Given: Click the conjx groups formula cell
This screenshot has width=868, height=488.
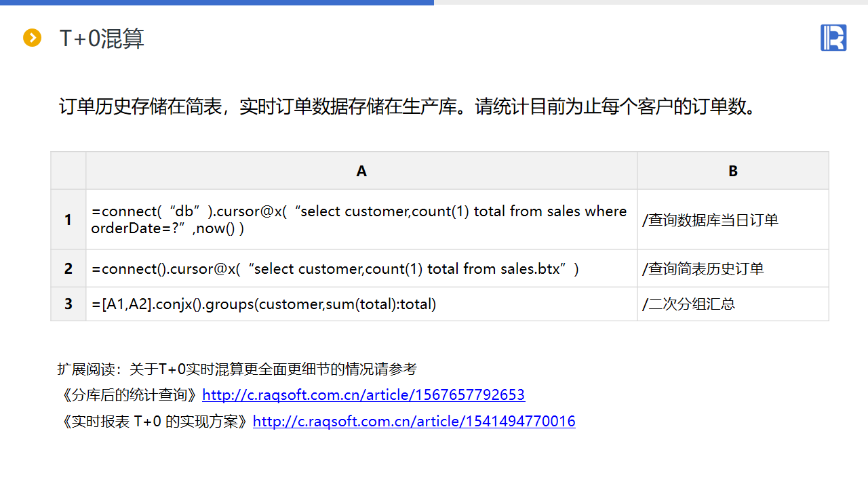Looking at the screenshot, I should click(264, 304).
